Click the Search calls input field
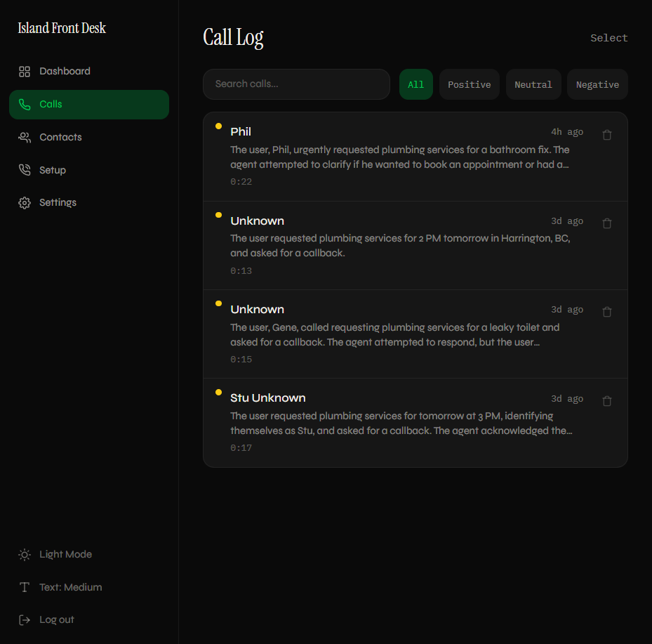This screenshot has width=652, height=644. 296,84
